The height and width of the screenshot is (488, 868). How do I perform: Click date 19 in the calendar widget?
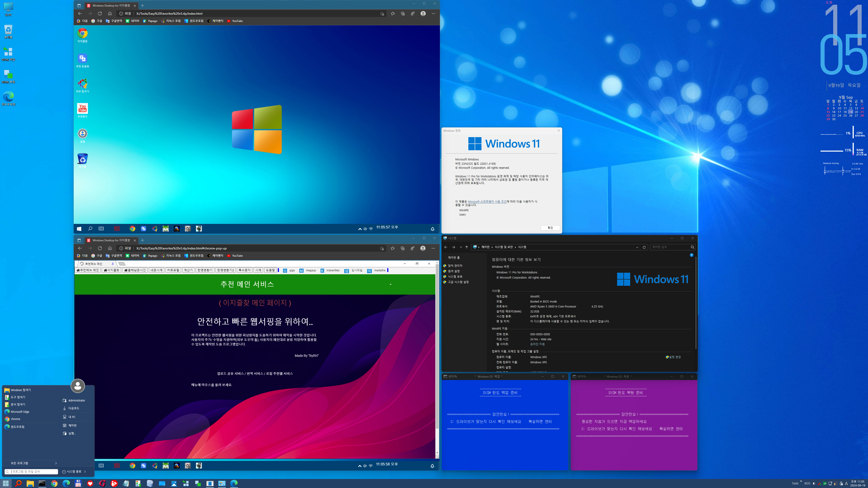[850, 112]
